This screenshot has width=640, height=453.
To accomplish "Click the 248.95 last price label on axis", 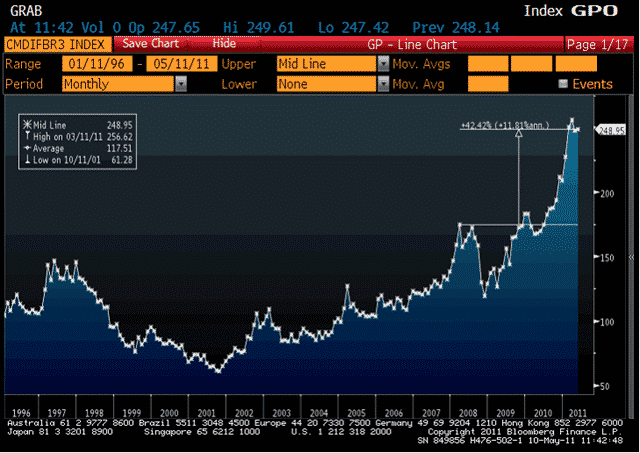I will (x=611, y=130).
